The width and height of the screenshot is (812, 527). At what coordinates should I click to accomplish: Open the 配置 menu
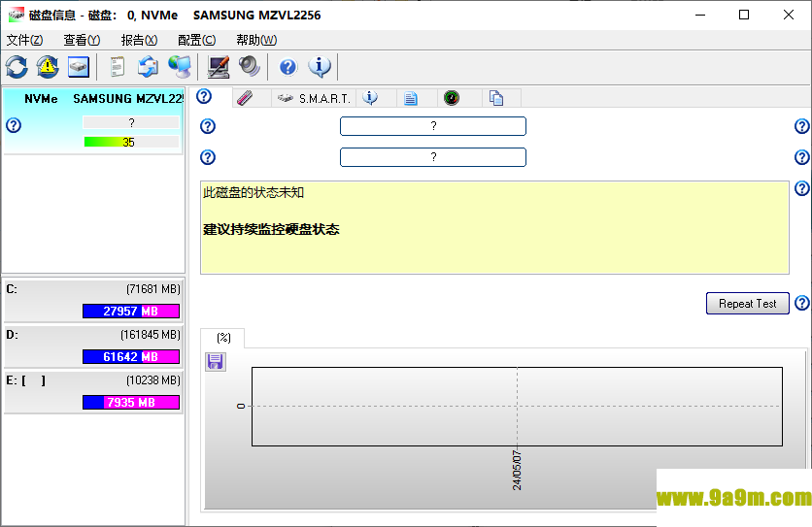pos(196,41)
